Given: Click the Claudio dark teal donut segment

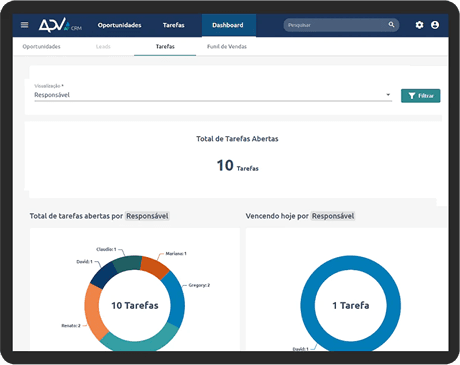Looking at the screenshot, I should coord(128,263).
